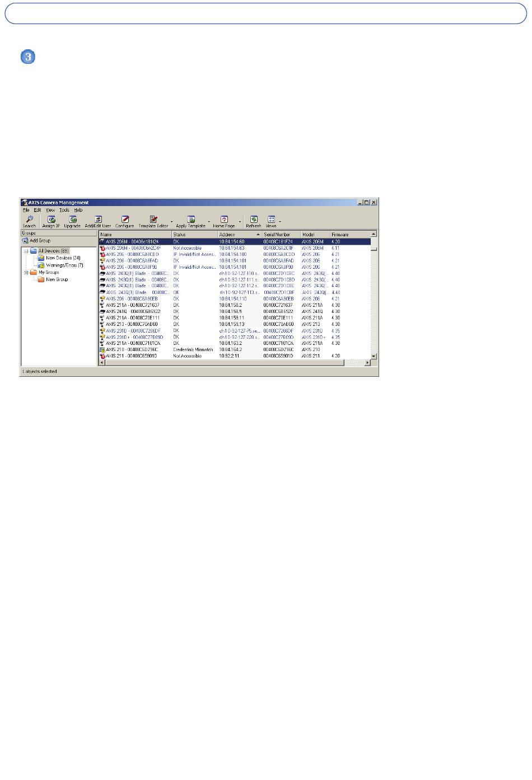Select row AXIS 210 - 00408C6D796C
The image size is (532, 780).
tap(235, 349)
